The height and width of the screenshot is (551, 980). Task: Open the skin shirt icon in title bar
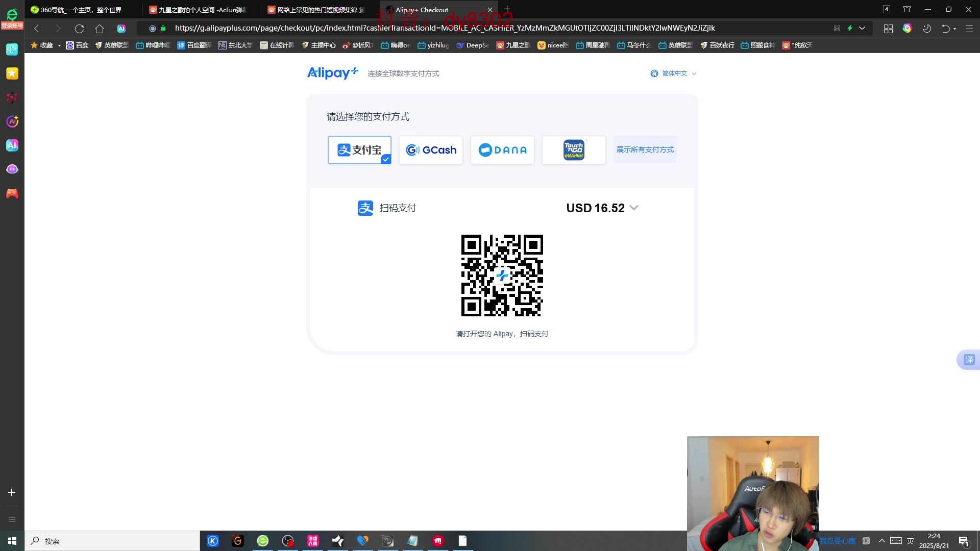point(907,9)
